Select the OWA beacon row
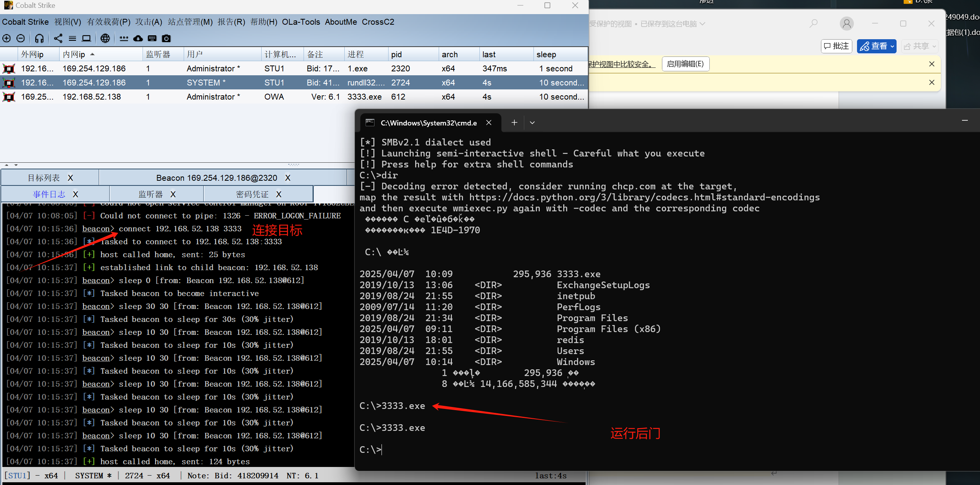980x485 pixels. tap(274, 97)
